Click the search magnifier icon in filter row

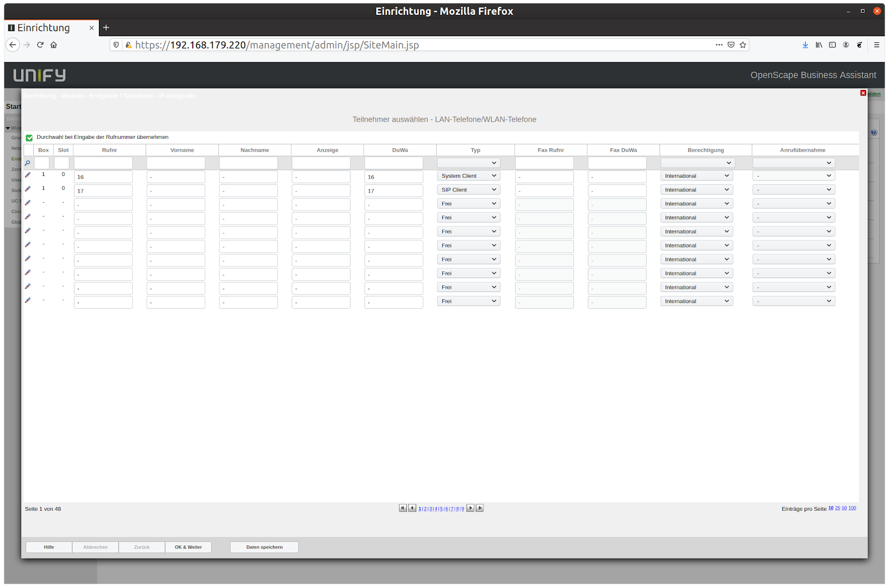point(27,163)
